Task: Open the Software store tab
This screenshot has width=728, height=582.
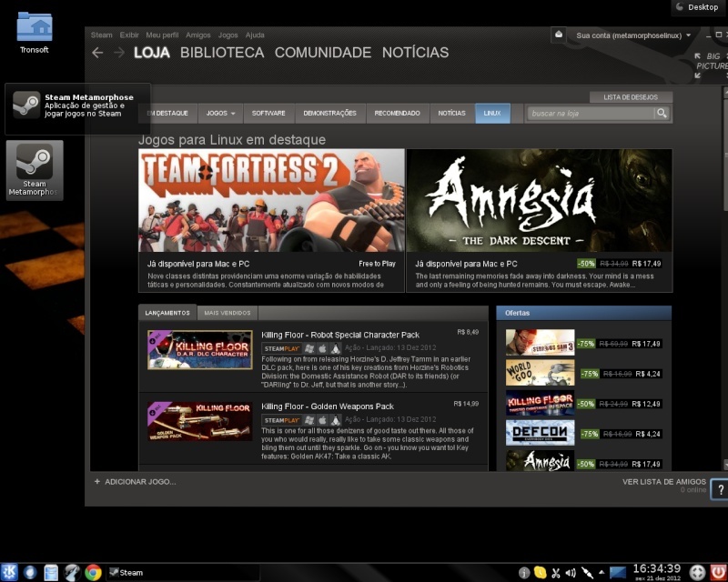Action: pos(268,114)
